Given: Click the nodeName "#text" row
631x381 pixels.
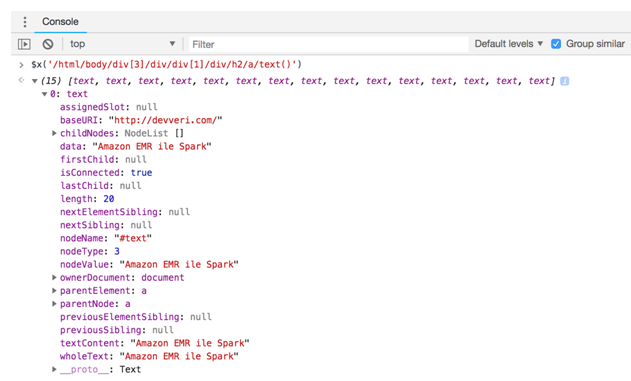Looking at the screenshot, I should (x=106, y=238).
